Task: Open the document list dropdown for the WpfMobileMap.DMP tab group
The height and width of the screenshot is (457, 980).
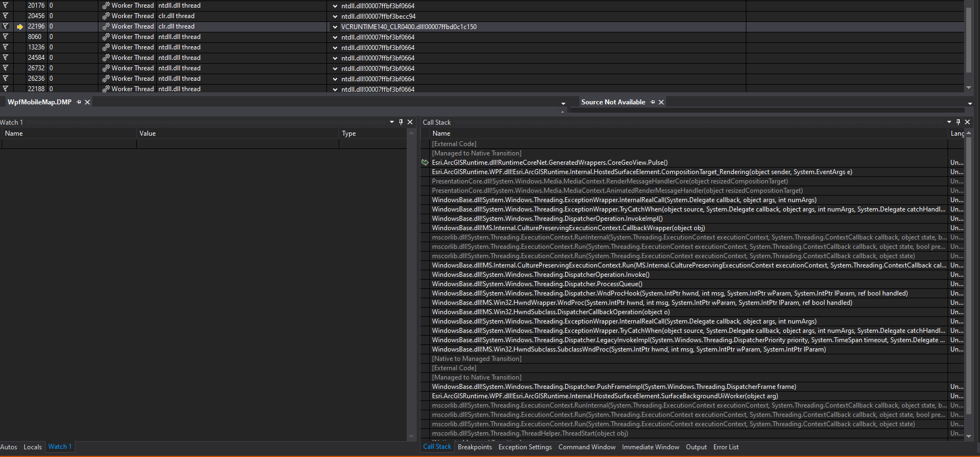Action: pyautogui.click(x=563, y=103)
